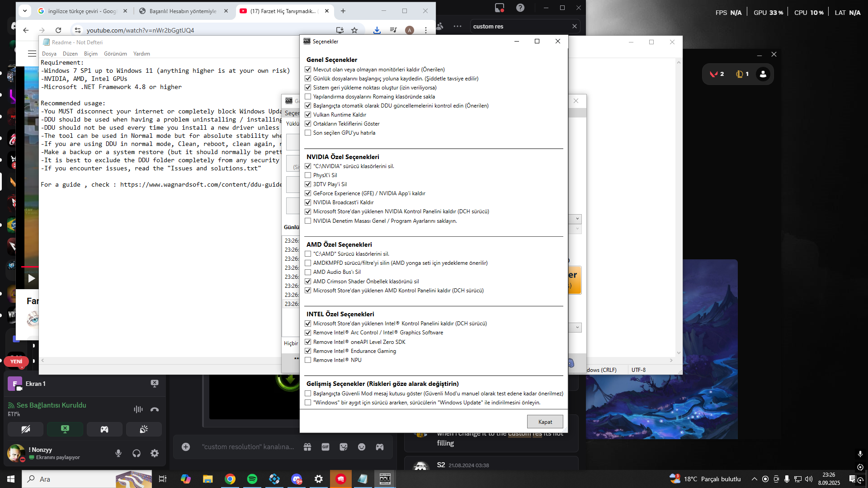Open Discord GIF picker

325,447
